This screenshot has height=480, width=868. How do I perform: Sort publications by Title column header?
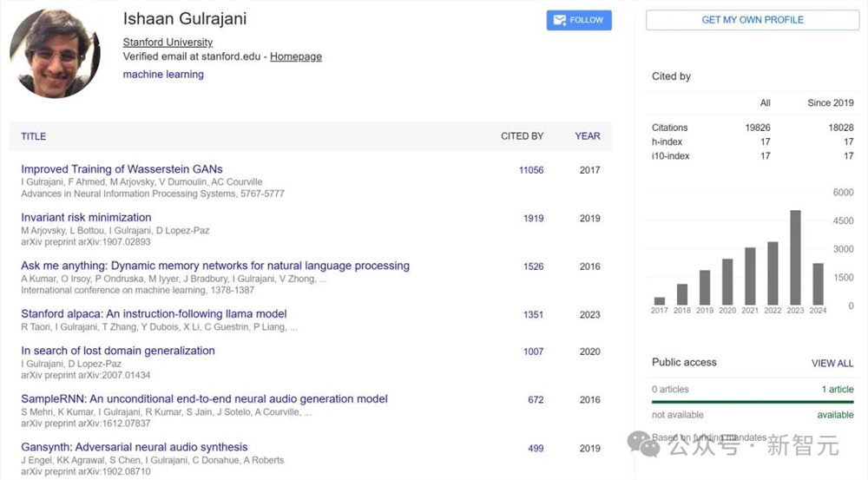pos(34,136)
